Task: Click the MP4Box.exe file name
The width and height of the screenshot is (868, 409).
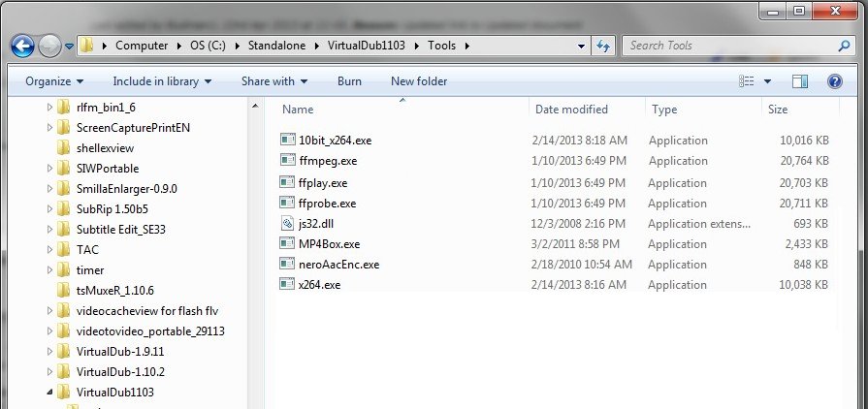Action: (330, 244)
